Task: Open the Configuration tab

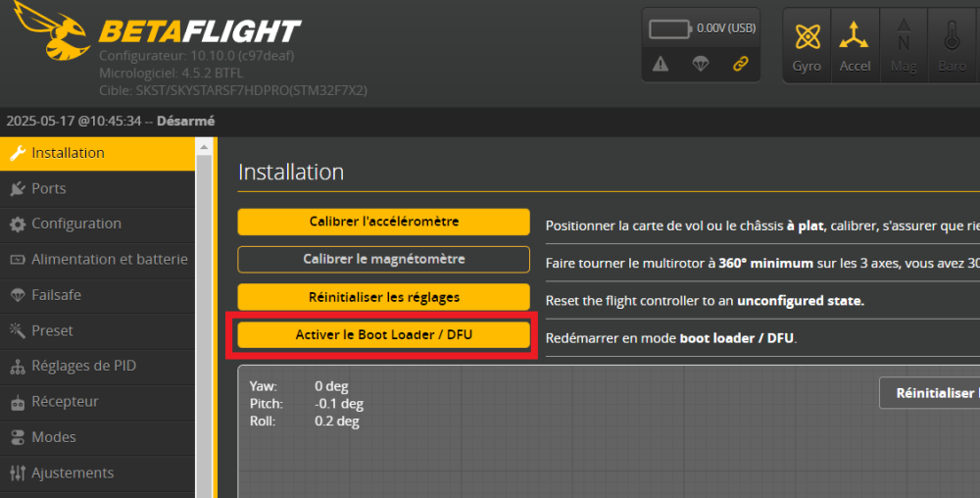Action: 75,224
